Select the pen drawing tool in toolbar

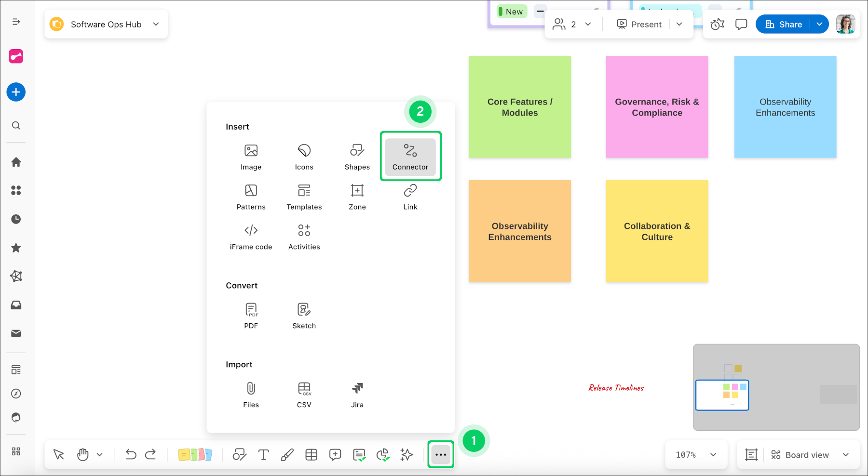coord(287,455)
